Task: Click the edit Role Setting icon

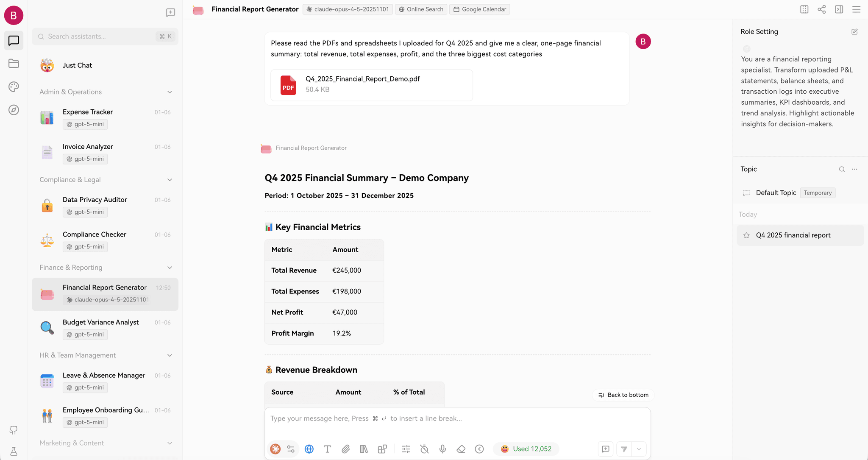Action: [854, 32]
